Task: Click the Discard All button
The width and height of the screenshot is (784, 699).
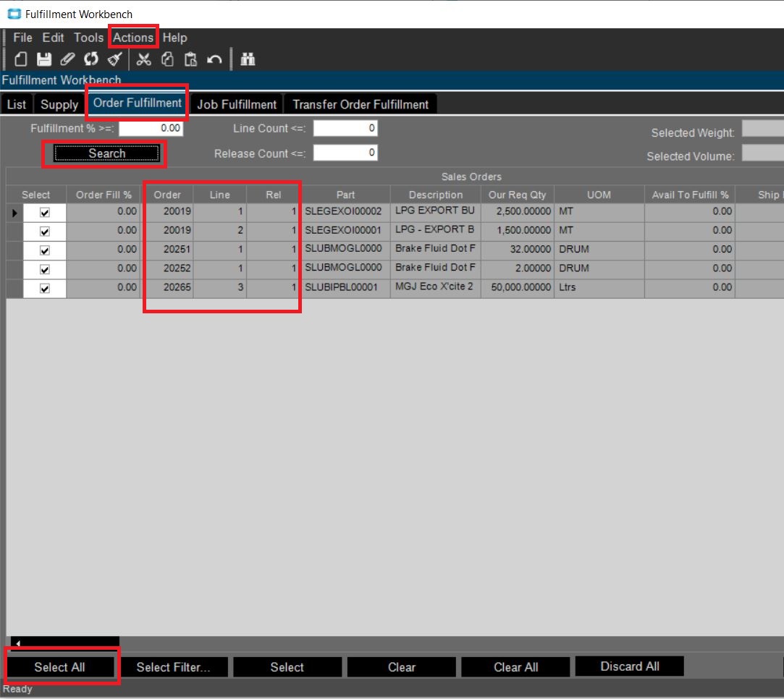Action: click(629, 666)
